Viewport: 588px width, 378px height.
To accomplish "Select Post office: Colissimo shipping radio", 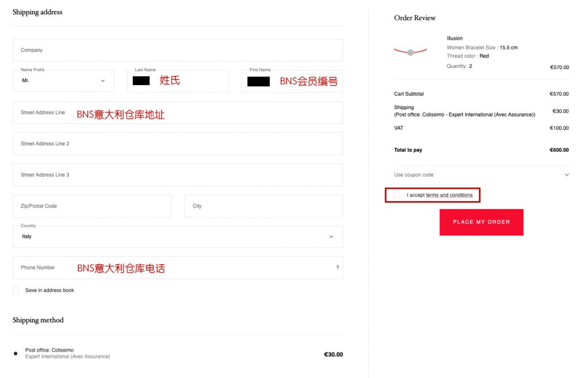I will [x=16, y=353].
